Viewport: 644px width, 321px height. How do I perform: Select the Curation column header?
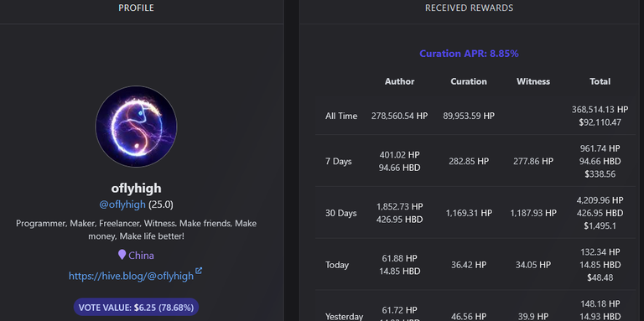[x=469, y=81]
